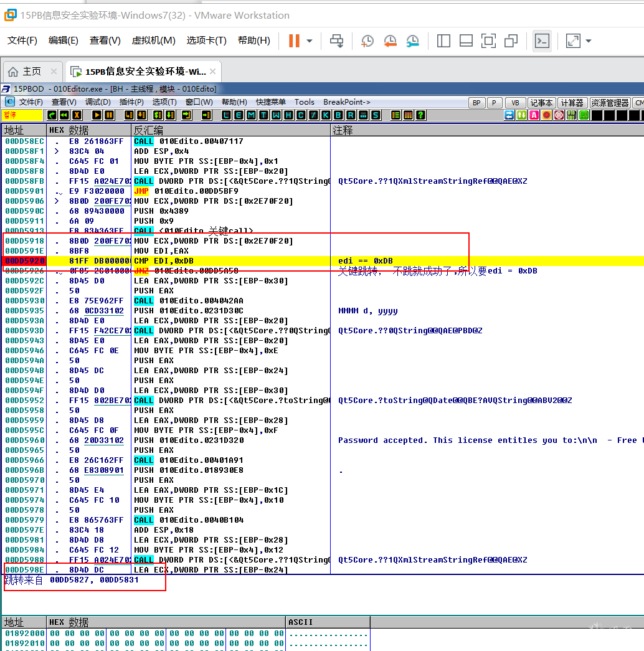Open Memory map with M icon
Screen dimensions: 644x651
click(251, 115)
